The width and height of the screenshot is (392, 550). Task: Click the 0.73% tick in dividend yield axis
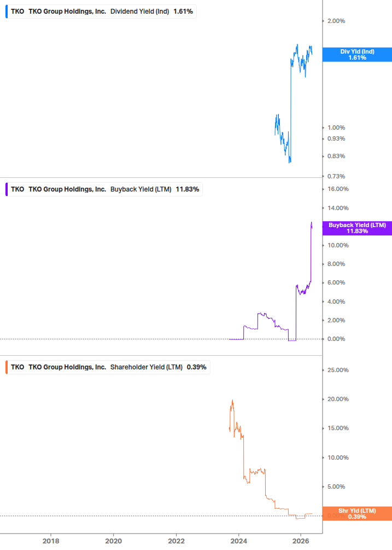click(x=336, y=176)
